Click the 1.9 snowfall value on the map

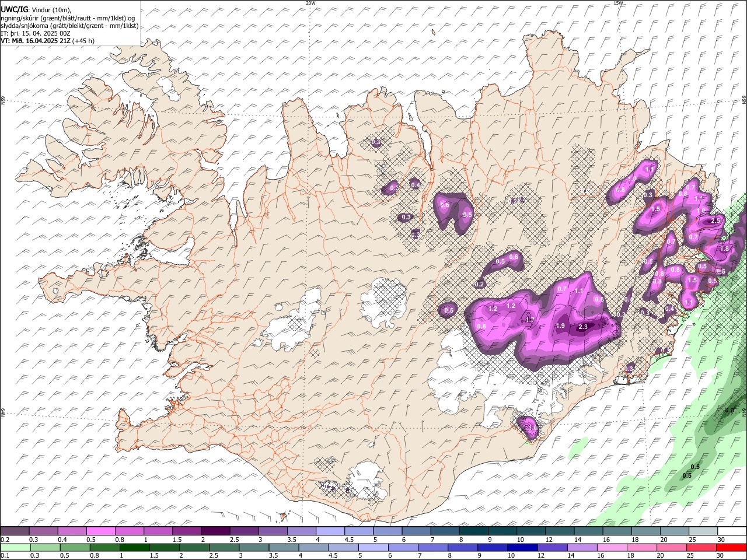[560, 325]
